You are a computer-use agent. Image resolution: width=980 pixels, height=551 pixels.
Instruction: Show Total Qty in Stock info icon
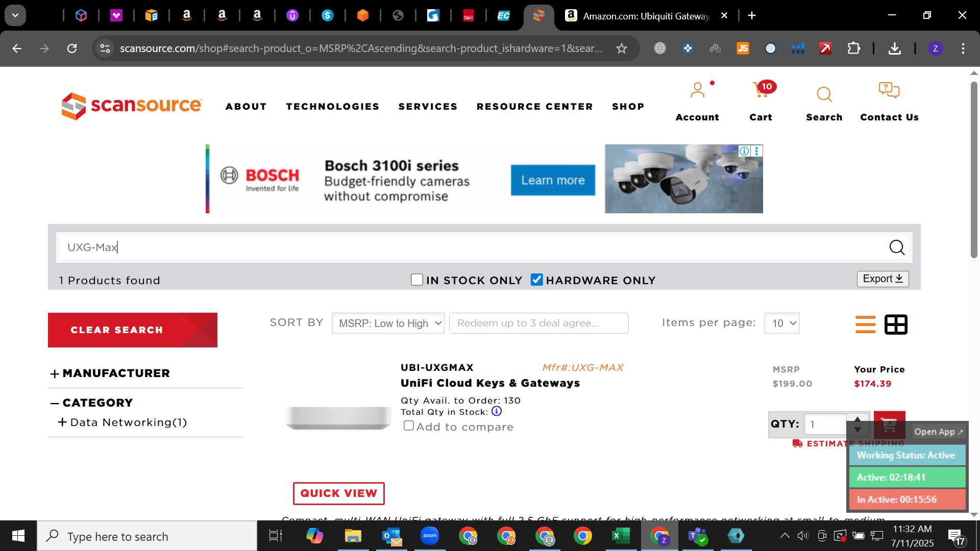(497, 411)
